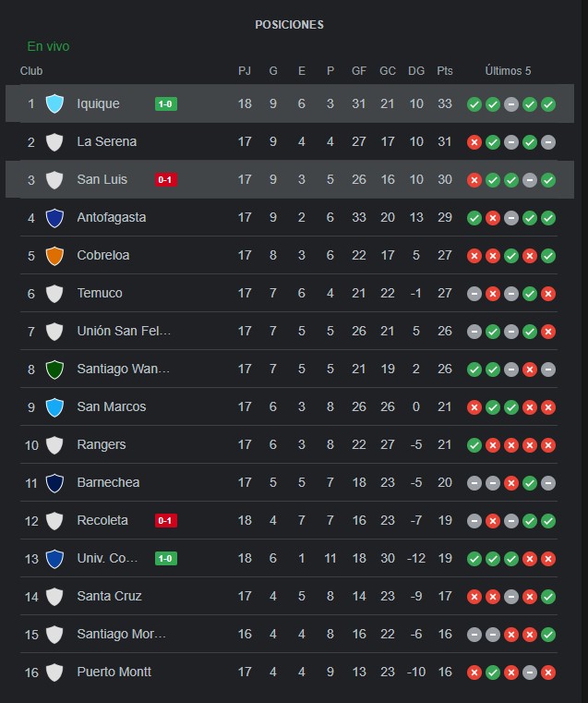The image size is (588, 703).
Task: Click Santiago Wanderers' green shield crest
Action: [x=54, y=370]
